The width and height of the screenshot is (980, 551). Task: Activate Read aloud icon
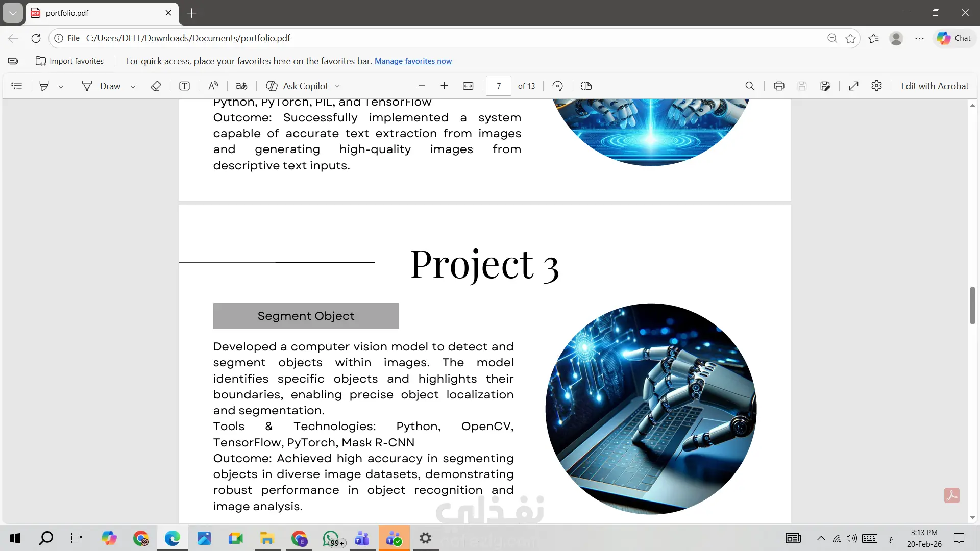click(213, 86)
